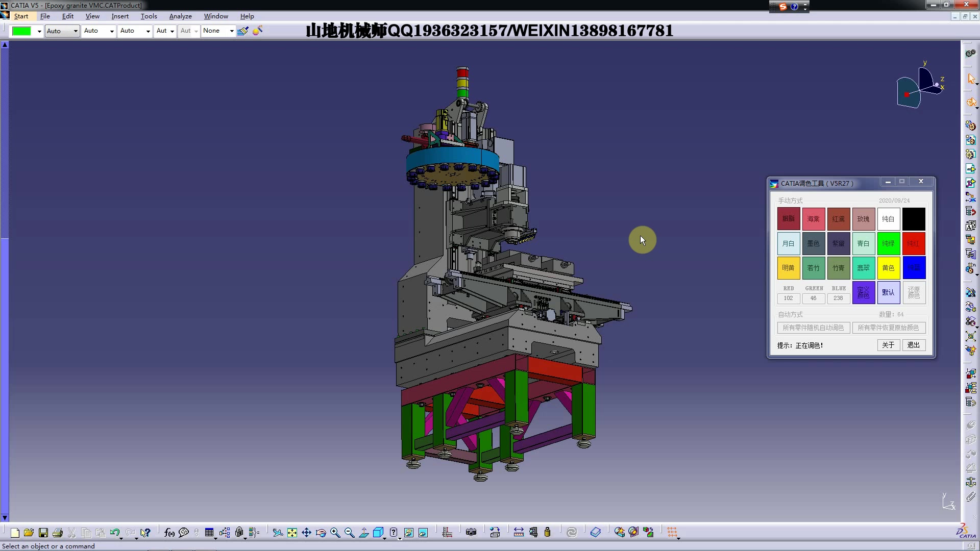Create a new document with the New icon
Image resolution: width=980 pixels, height=551 pixels.
[15, 533]
